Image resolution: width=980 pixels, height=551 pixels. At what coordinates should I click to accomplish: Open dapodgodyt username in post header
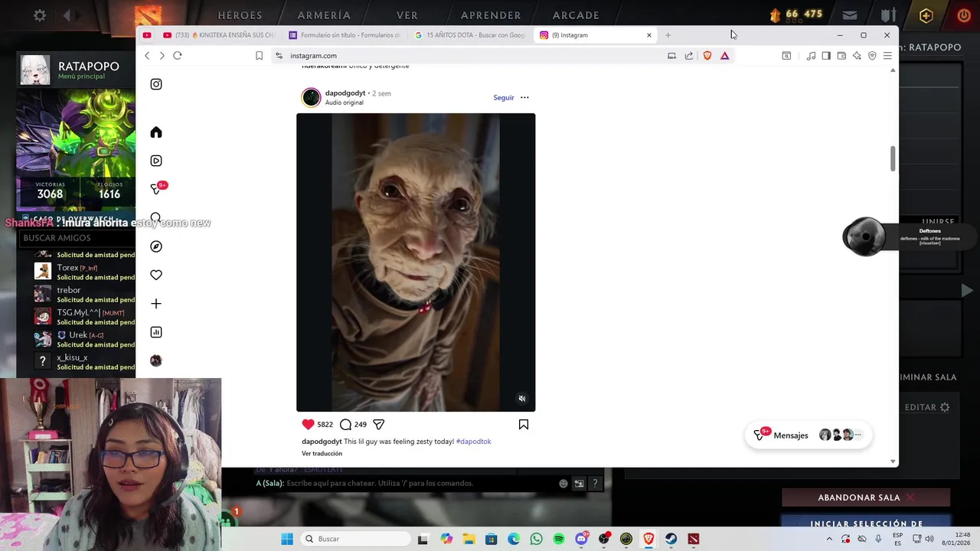(345, 93)
